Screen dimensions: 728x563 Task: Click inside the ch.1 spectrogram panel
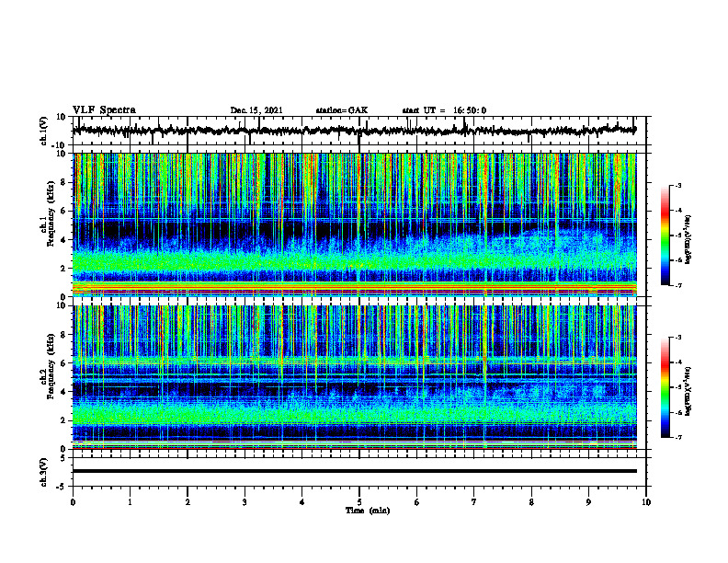pyautogui.click(x=354, y=224)
